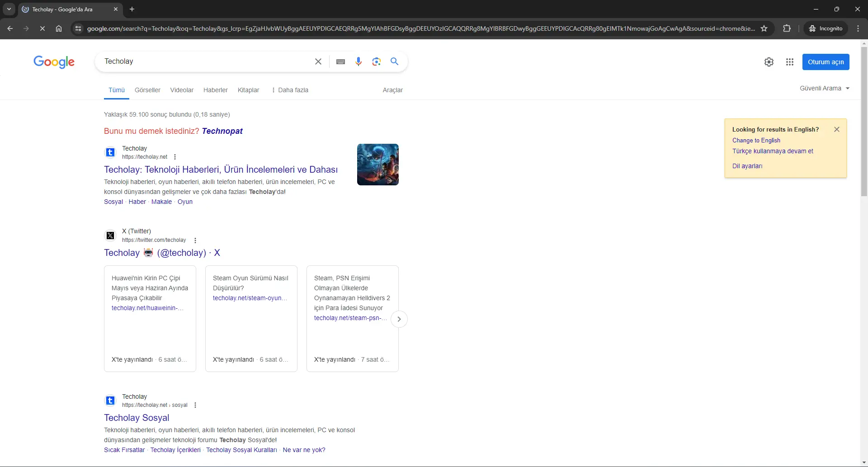Start voice search with microphone

pyautogui.click(x=359, y=61)
